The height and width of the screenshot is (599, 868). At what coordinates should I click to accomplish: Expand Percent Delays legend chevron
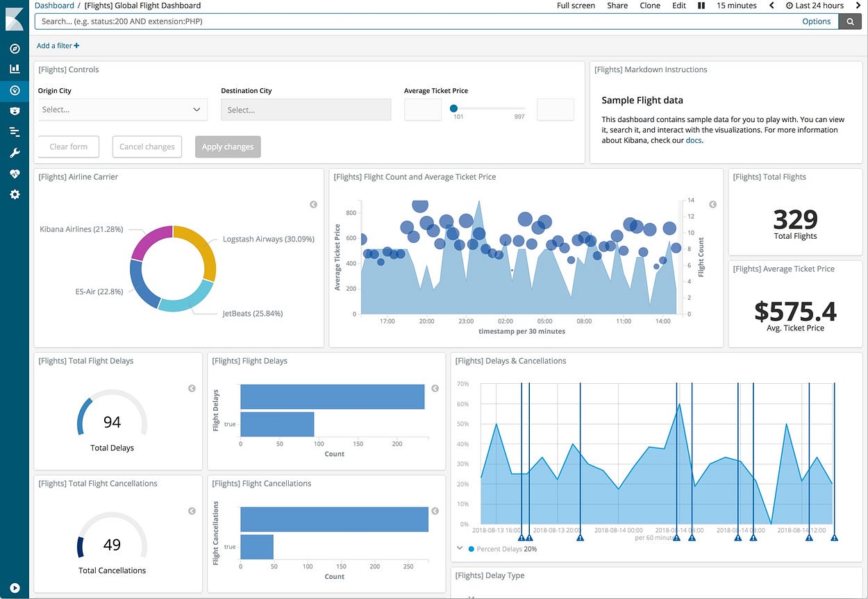(460, 548)
